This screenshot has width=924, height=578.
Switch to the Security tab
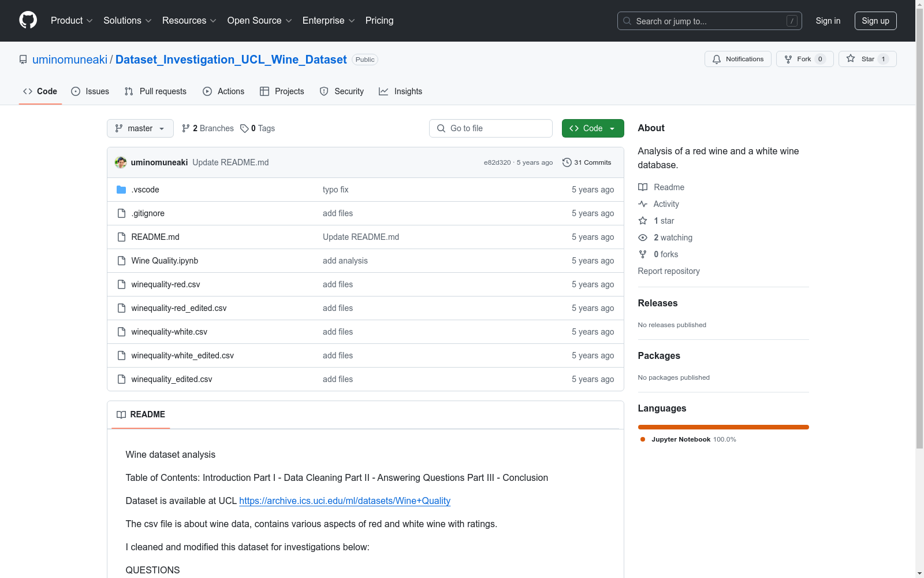342,91
